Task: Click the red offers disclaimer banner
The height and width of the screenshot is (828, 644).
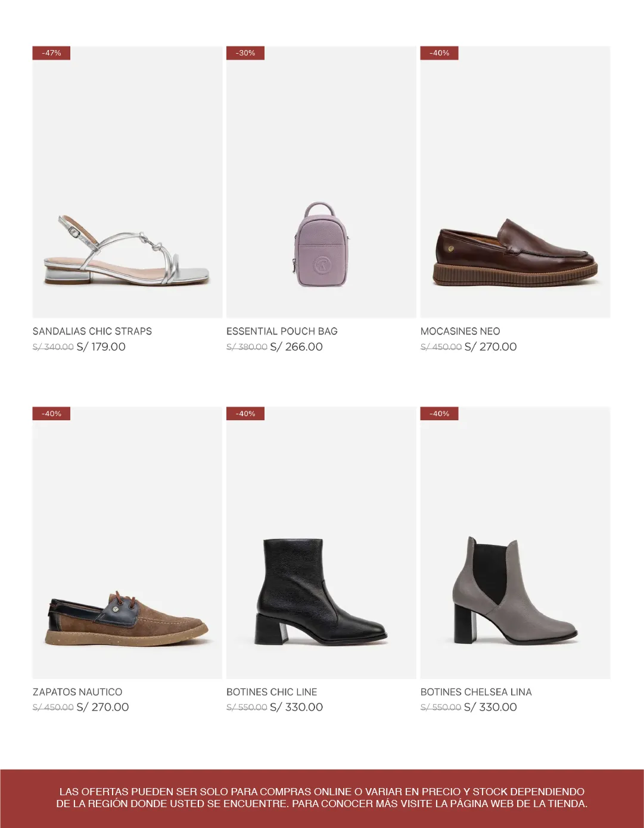Action: point(322,798)
